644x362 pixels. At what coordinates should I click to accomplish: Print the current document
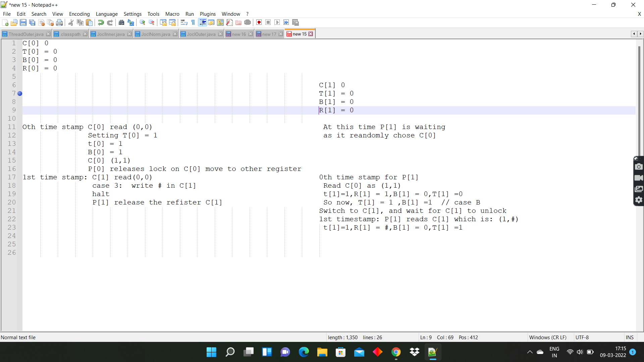point(60,22)
